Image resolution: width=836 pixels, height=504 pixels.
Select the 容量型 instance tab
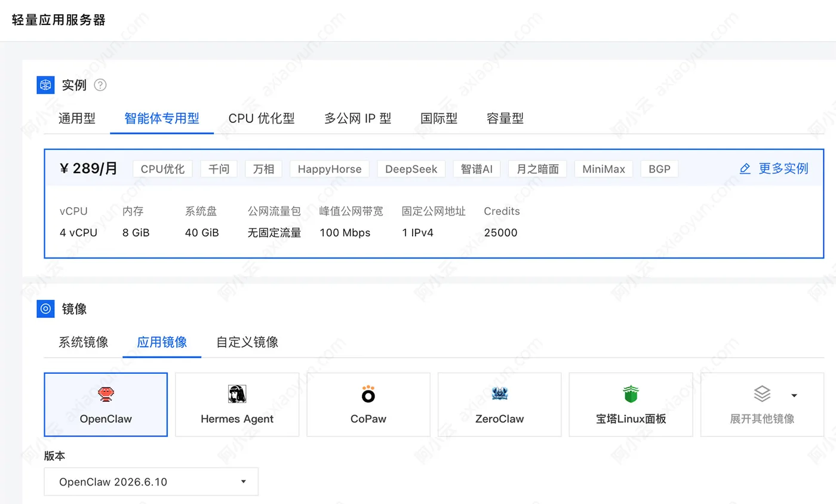tap(505, 118)
